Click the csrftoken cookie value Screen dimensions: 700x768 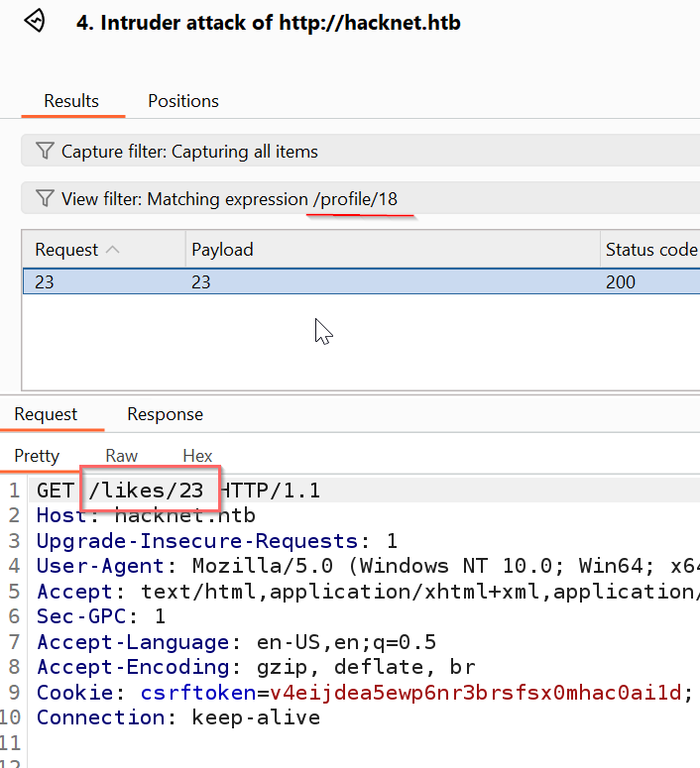point(475,692)
